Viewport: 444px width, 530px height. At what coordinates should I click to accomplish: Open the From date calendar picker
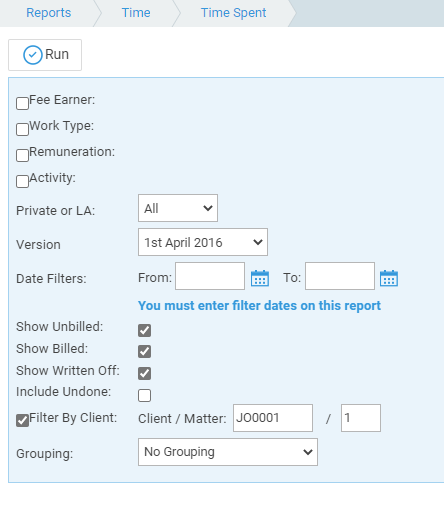click(260, 278)
